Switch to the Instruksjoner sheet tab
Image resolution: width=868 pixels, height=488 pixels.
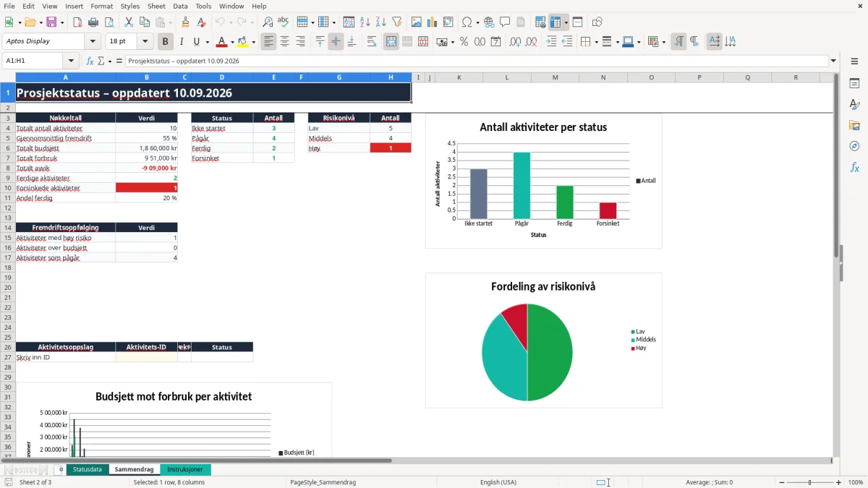(185, 470)
